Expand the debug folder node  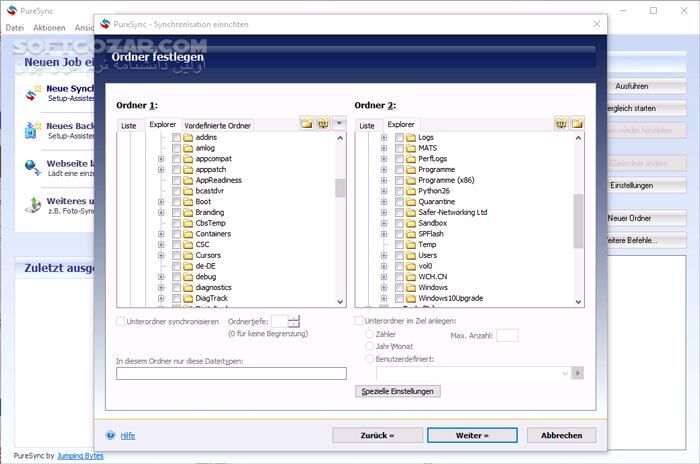(x=161, y=276)
